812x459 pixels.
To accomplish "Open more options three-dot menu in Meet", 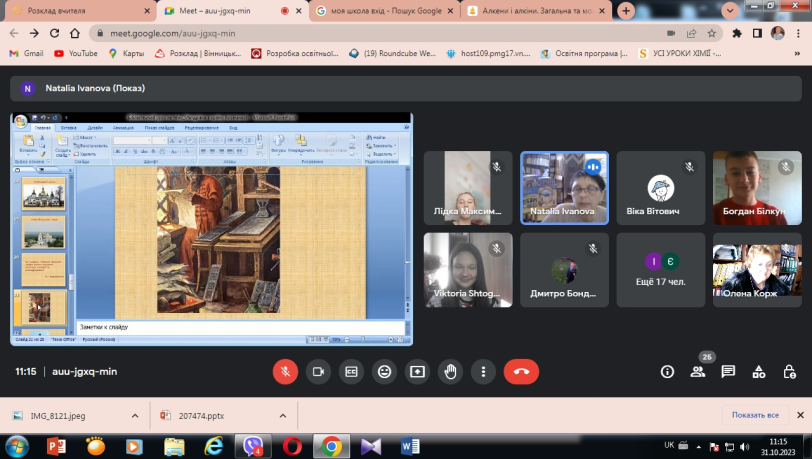I will pyautogui.click(x=483, y=371).
